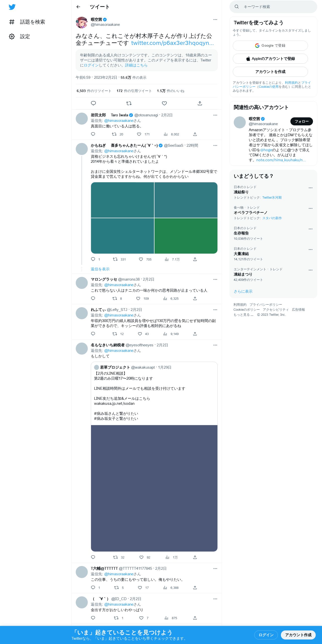Open the 172 件の引用ツイート list

pyautogui.click(x=134, y=91)
